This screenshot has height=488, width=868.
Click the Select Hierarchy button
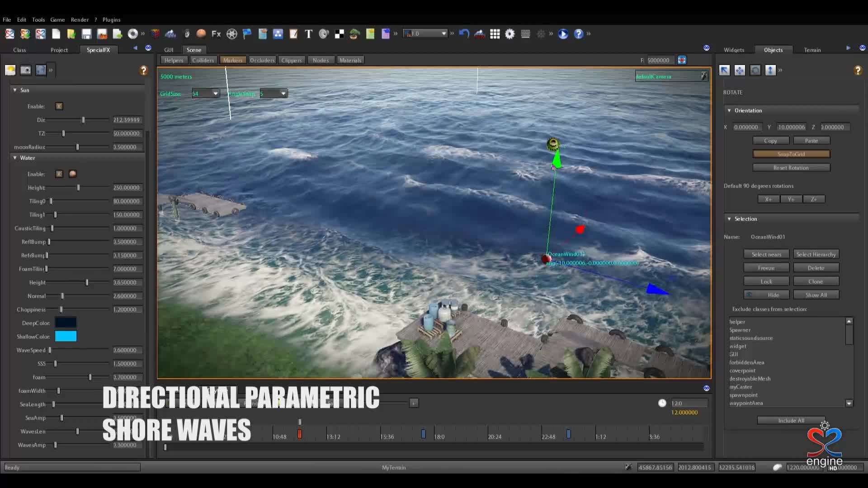816,254
